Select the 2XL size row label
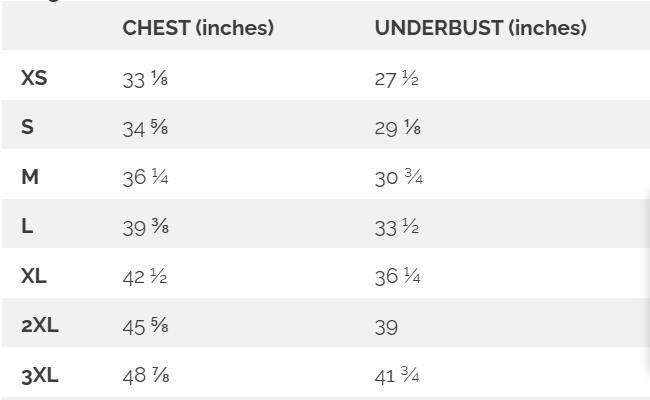This screenshot has height=400, width=650. (39, 326)
